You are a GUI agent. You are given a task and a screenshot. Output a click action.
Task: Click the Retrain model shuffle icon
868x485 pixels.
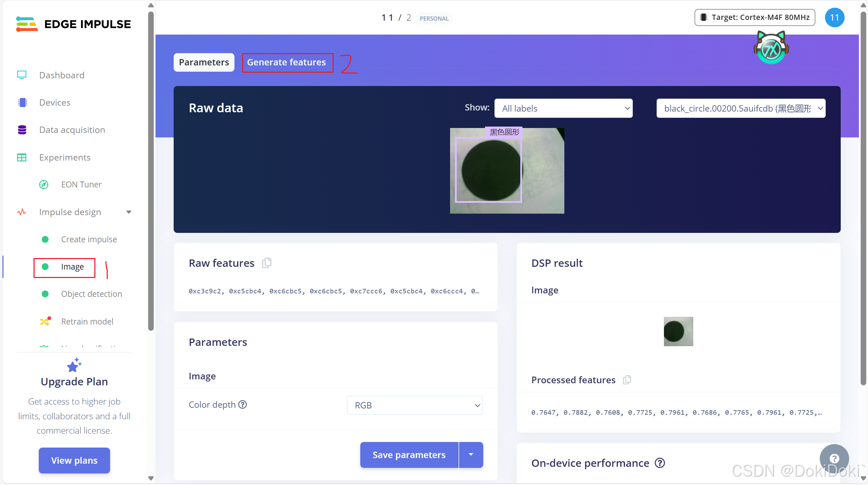[x=45, y=321]
